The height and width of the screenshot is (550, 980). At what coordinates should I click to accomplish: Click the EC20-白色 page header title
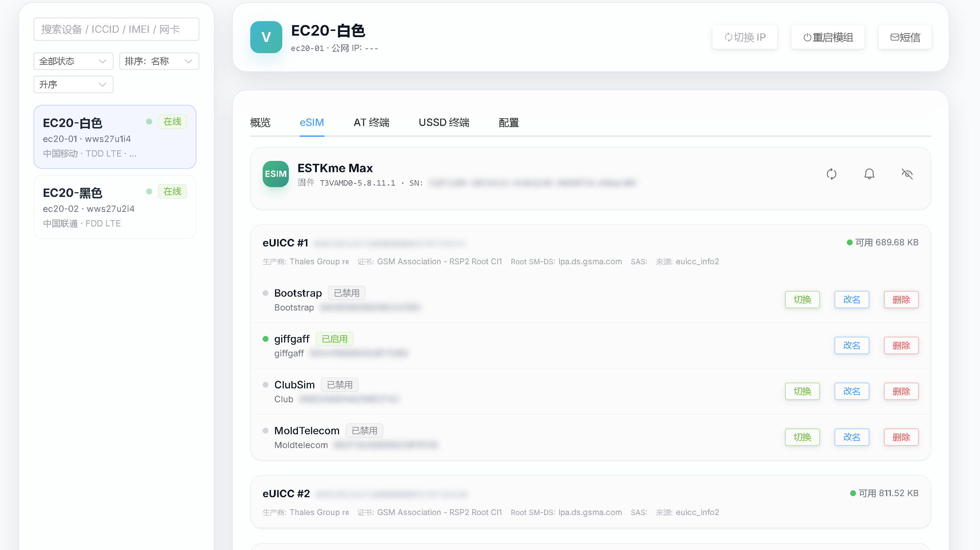pyautogui.click(x=328, y=31)
